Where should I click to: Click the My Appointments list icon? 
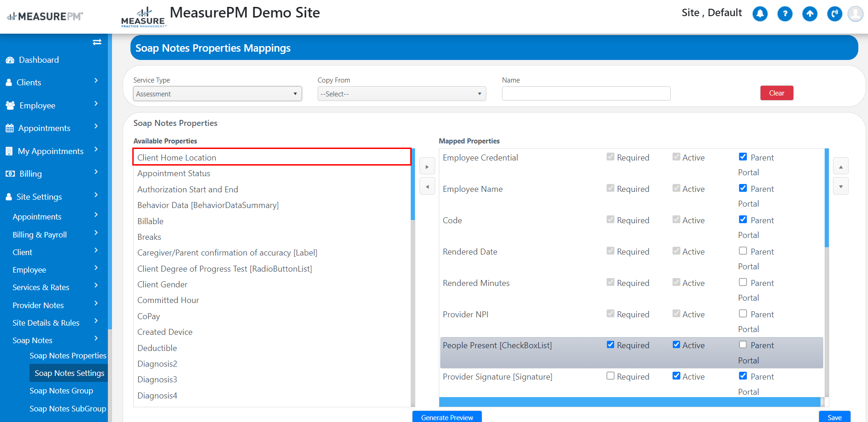coord(9,151)
